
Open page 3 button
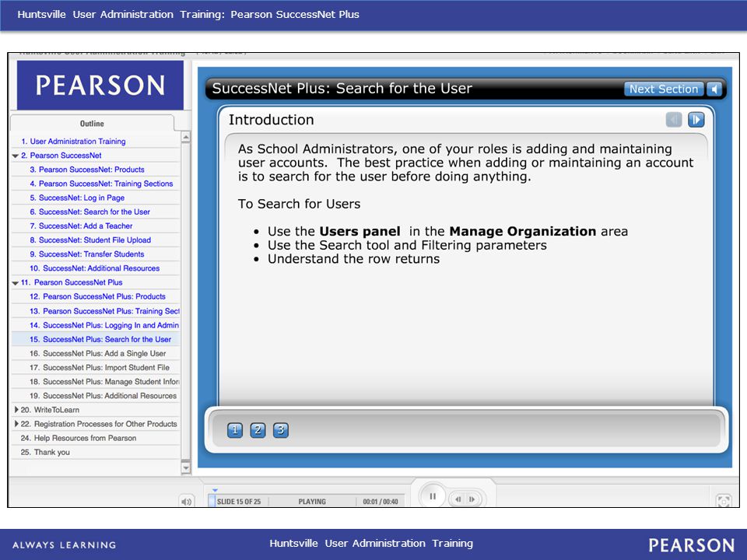[x=281, y=430]
